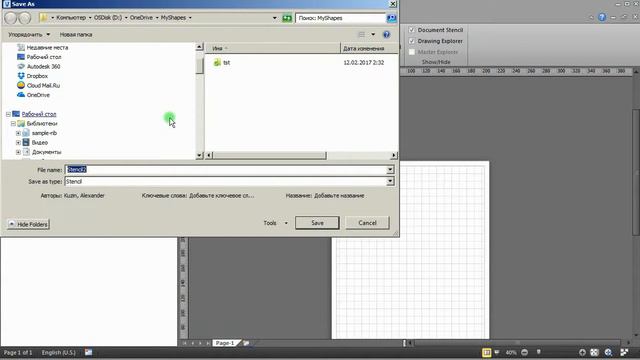Click OSDisk (D:) in the breadcrumb
Viewport: 640px width, 360px height.
click(x=108, y=18)
